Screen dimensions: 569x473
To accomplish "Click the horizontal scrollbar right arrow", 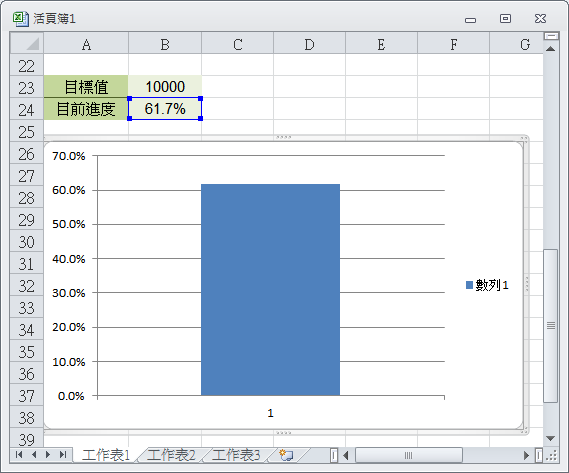I will pos(526,455).
